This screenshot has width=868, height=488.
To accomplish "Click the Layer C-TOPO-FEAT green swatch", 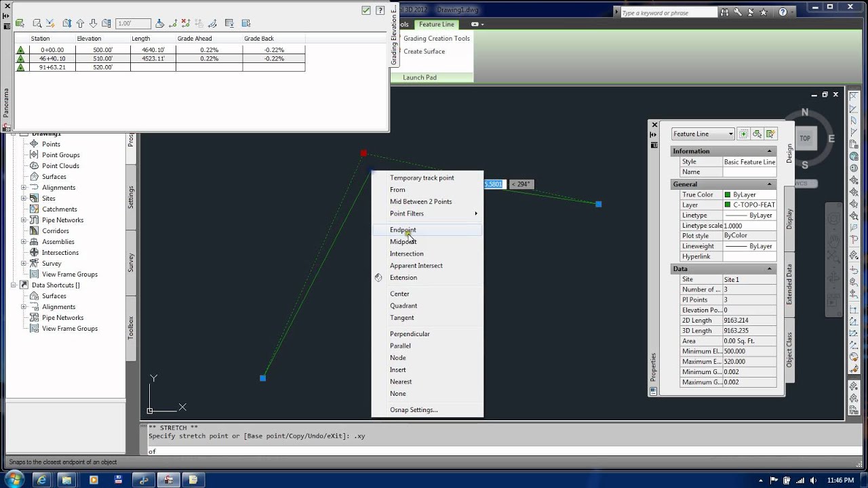I will tap(728, 205).
